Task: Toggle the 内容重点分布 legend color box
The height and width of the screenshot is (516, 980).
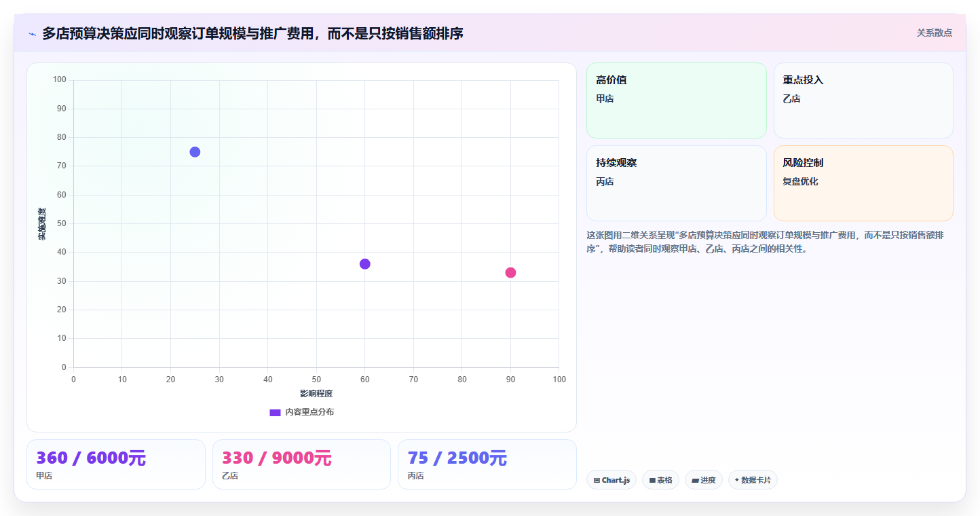Action: [275, 412]
